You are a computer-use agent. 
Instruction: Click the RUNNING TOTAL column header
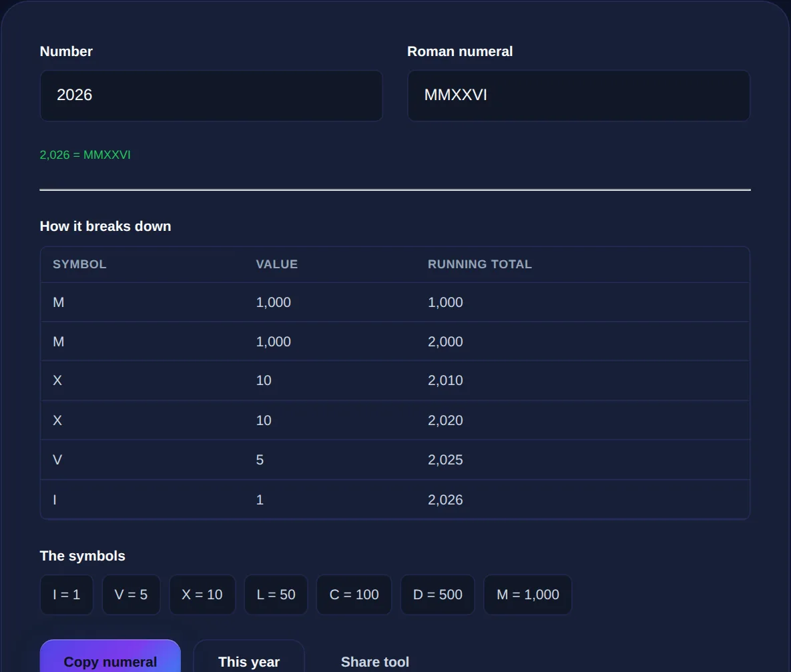[480, 264]
